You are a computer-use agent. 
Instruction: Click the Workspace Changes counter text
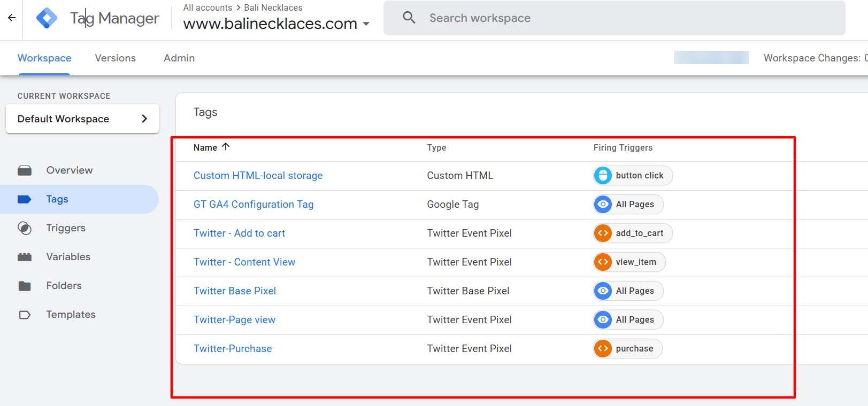click(816, 58)
